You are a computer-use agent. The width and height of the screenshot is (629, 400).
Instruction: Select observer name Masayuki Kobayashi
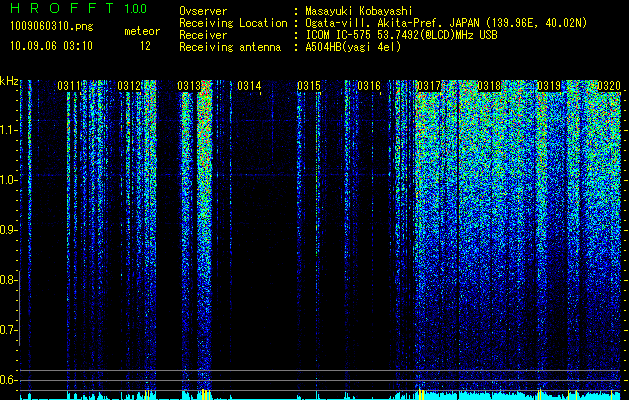coord(359,11)
